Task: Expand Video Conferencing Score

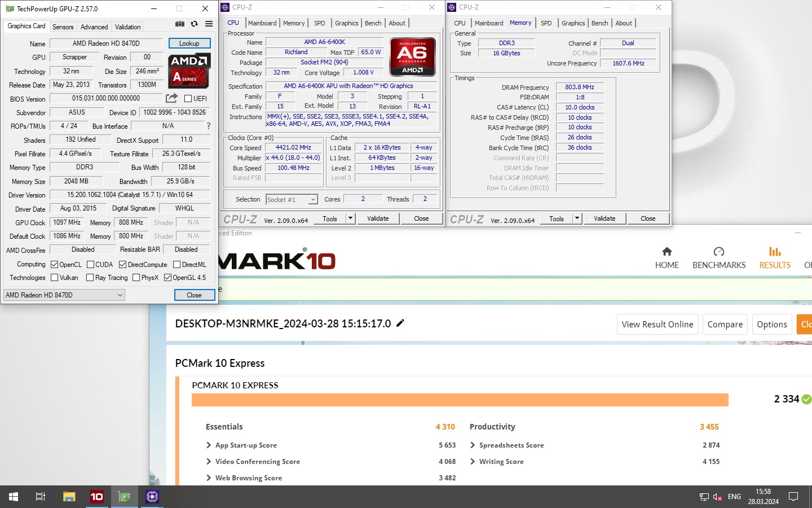Action: [x=209, y=462]
